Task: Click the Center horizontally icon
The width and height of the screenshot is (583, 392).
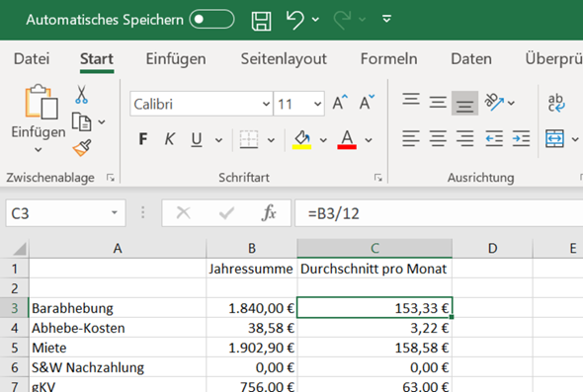Action: pyautogui.click(x=438, y=138)
